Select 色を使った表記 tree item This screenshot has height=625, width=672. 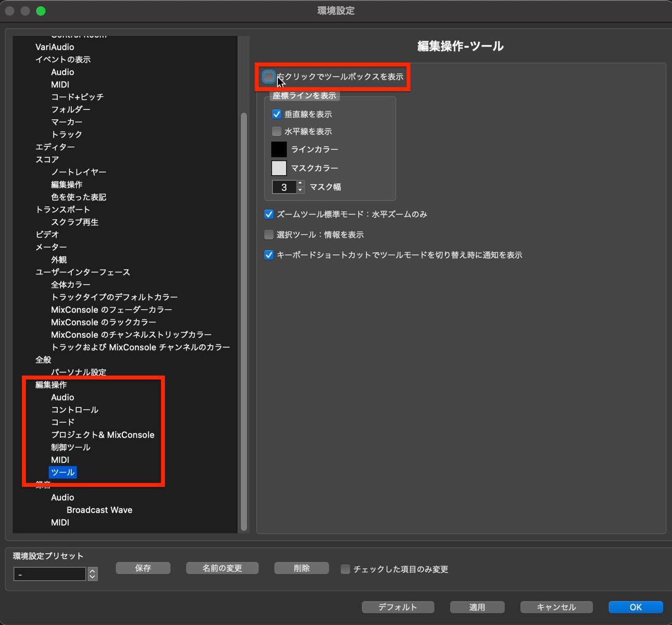pos(79,197)
